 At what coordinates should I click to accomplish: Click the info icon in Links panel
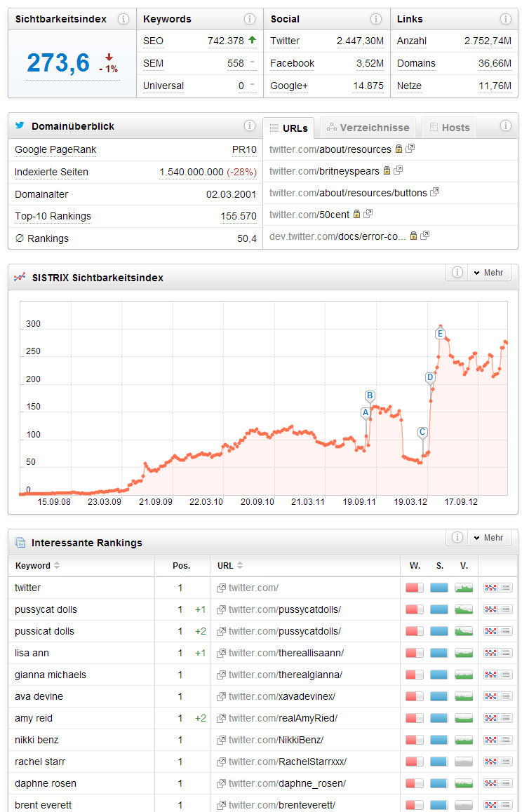click(505, 19)
